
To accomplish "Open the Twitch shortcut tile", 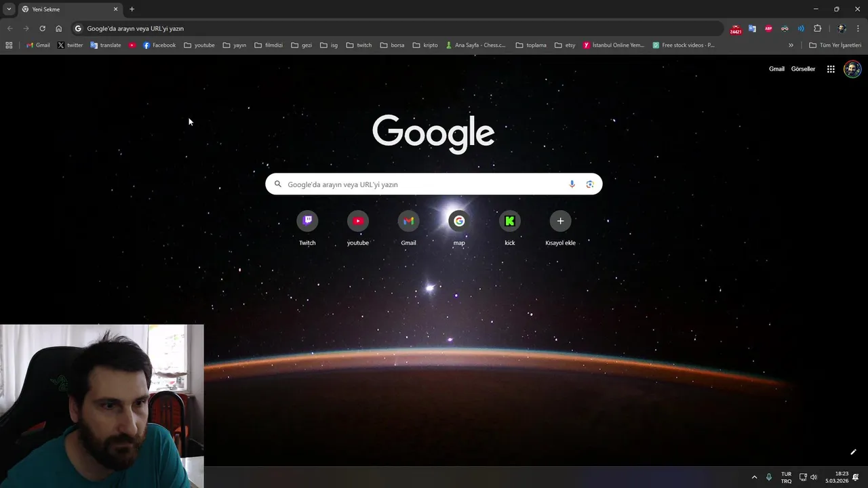I will pyautogui.click(x=307, y=229).
